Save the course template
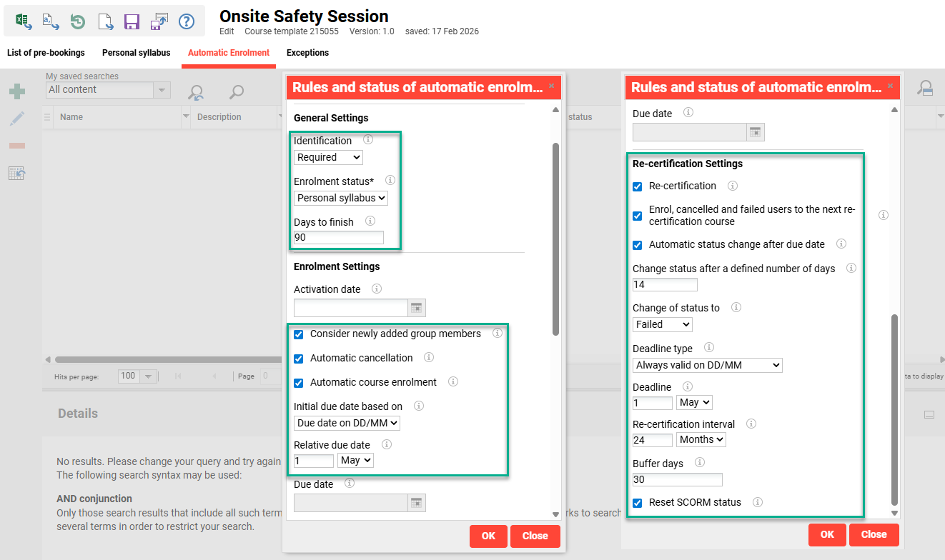This screenshot has height=560, width=945. tap(132, 21)
